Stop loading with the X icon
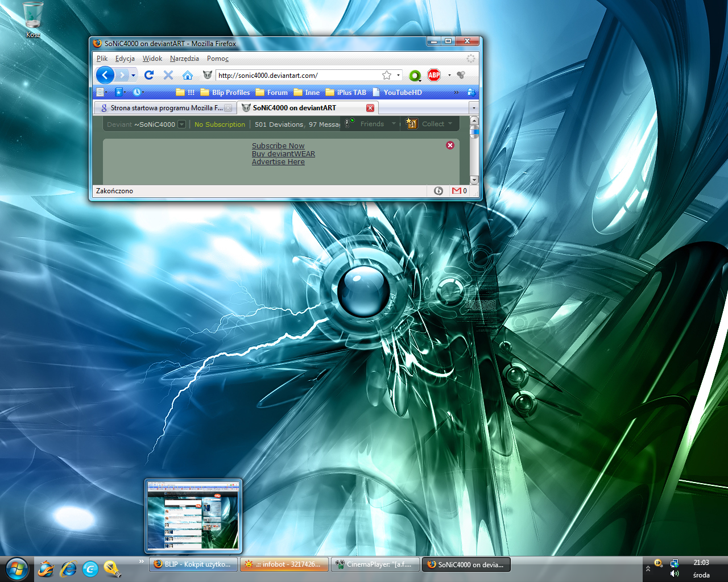728x582 pixels. pos(168,75)
